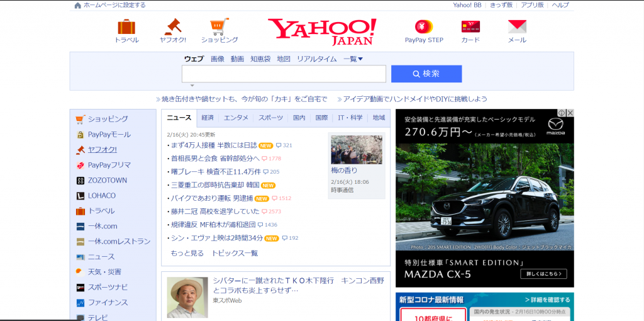Open the Card icon in header

pyautogui.click(x=470, y=26)
